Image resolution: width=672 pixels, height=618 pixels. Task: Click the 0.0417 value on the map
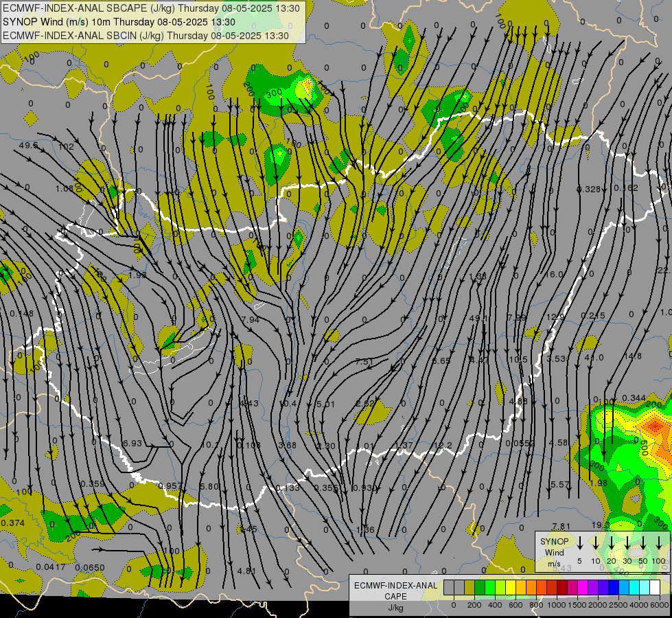coord(51,567)
